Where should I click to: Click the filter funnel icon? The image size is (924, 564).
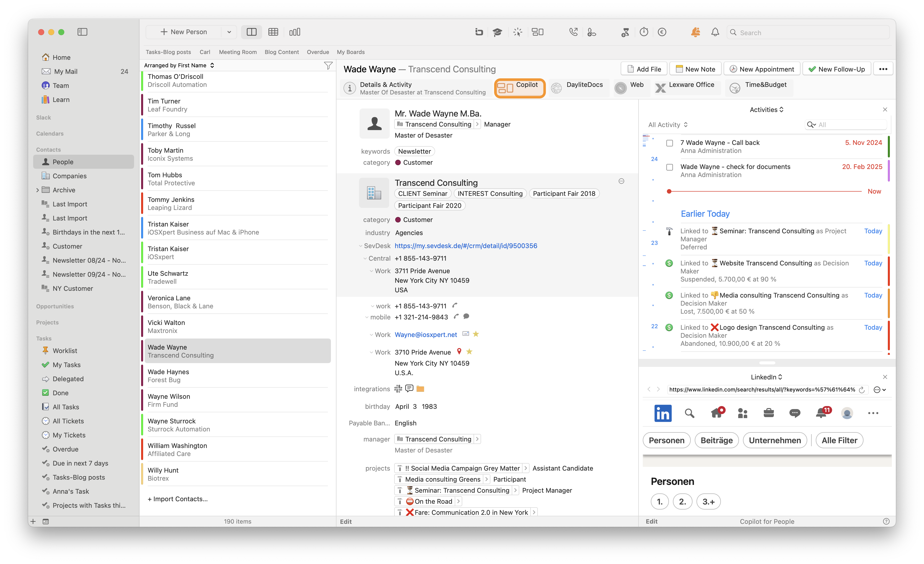coord(328,66)
